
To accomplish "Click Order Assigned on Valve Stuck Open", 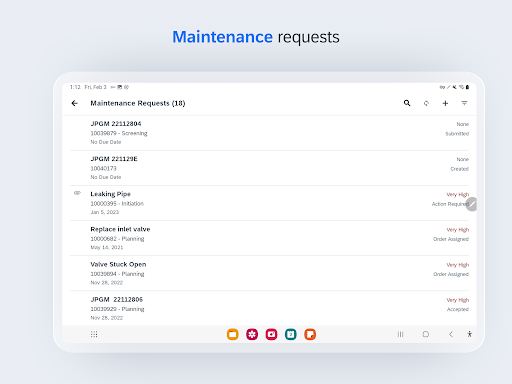I will [x=451, y=274].
